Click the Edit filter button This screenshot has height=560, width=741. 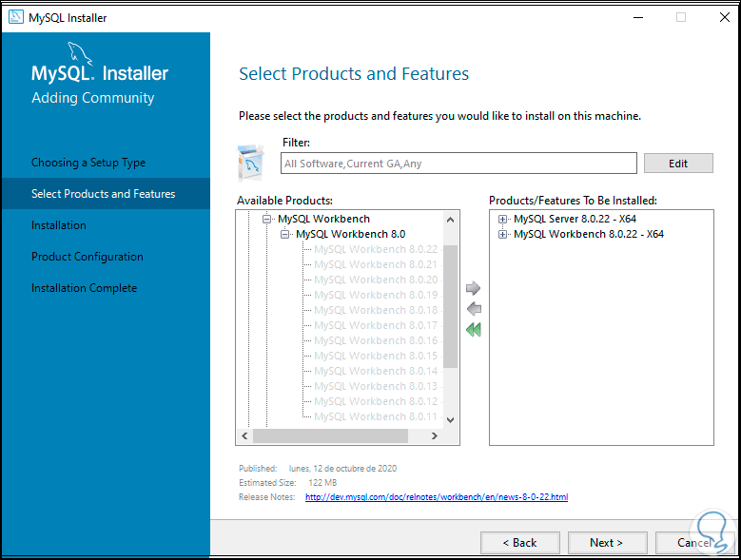(678, 164)
